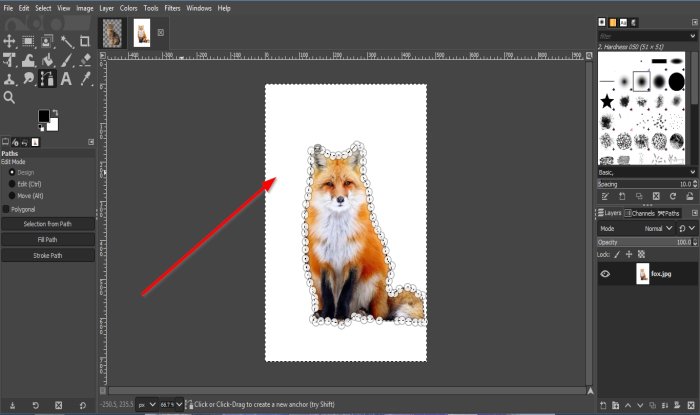Toggle visibility of fox.jpg layer
Image resolution: width=700 pixels, height=415 pixels.
pyautogui.click(x=606, y=273)
